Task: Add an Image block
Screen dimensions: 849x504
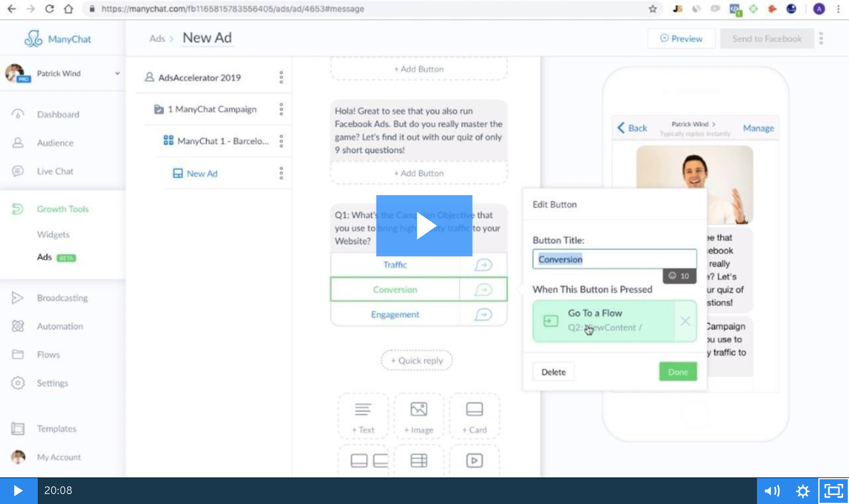Action: coord(419,416)
